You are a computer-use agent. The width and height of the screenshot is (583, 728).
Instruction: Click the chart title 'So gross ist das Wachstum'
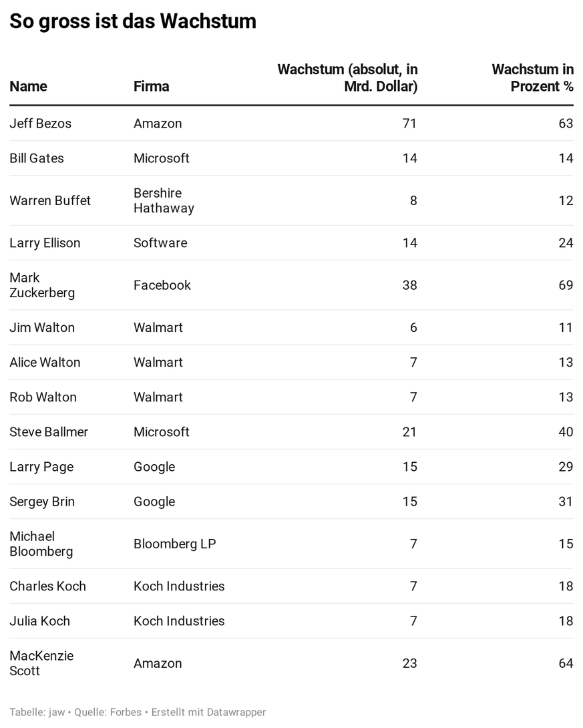133,21
